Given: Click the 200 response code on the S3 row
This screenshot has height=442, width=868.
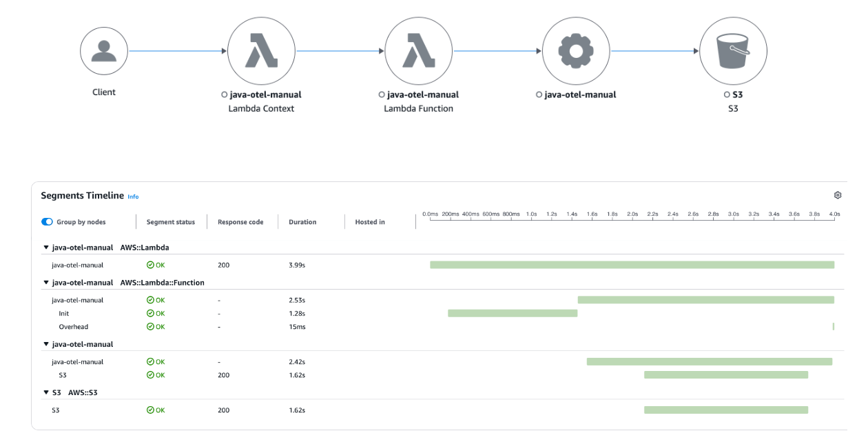Looking at the screenshot, I should click(223, 374).
